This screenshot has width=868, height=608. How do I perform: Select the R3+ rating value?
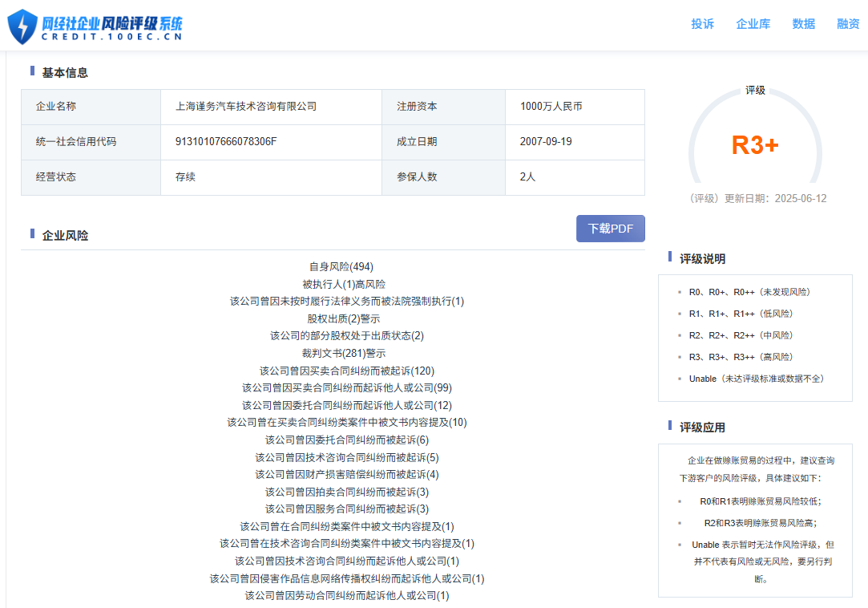pos(755,145)
